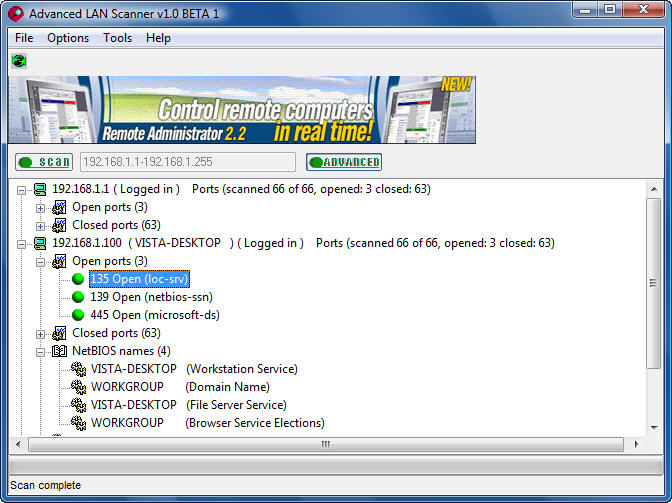
Task: Collapse Open ports under 192.168.1.100
Action: click(x=40, y=262)
